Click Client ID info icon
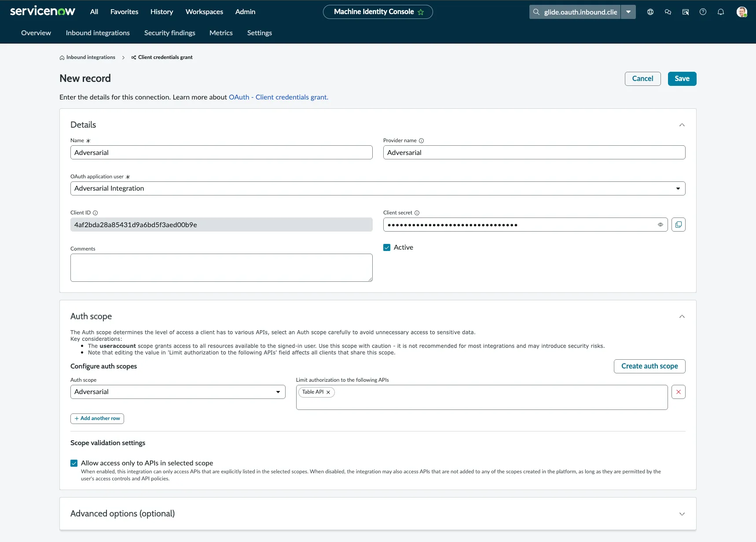 point(95,213)
